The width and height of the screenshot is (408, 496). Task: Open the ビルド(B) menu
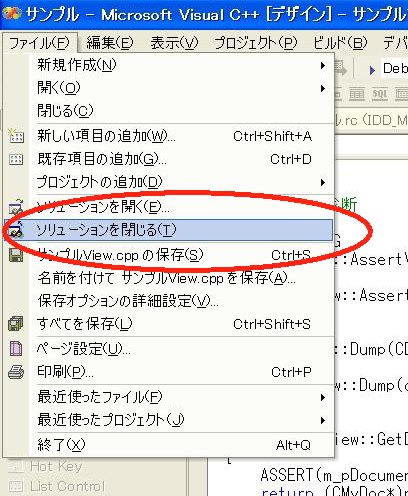click(x=340, y=43)
